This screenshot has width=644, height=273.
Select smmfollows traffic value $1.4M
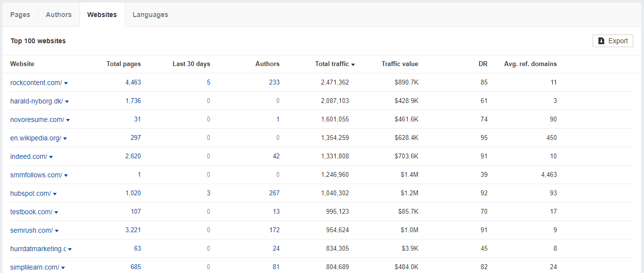(x=409, y=175)
